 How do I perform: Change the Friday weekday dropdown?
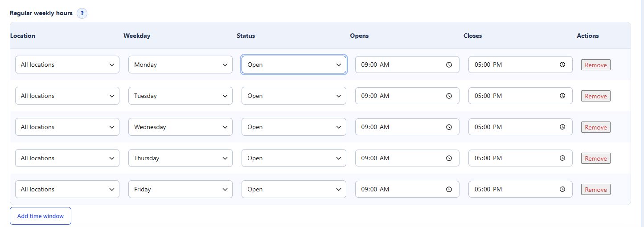pyautogui.click(x=180, y=189)
